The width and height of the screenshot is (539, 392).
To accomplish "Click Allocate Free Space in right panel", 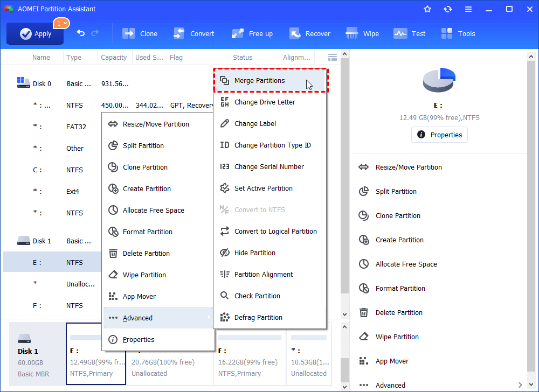I will pos(398,264).
